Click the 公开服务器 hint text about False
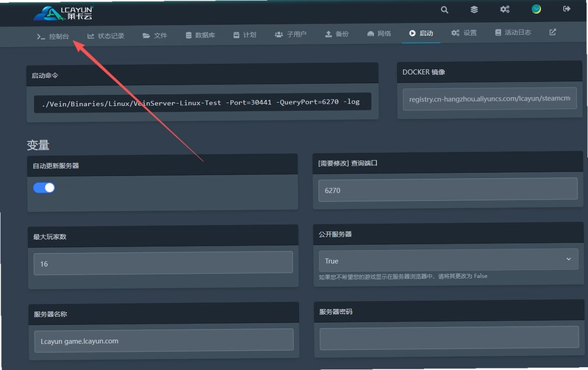Image resolution: width=588 pixels, height=370 pixels. pos(403,277)
